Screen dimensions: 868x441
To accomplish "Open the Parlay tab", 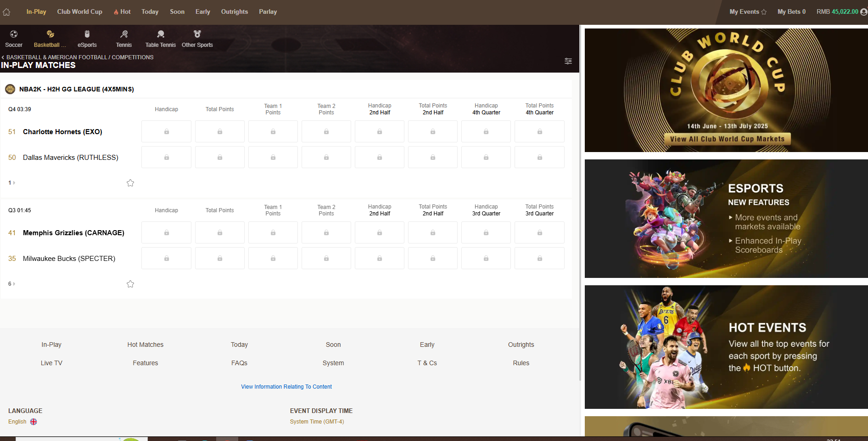I will pos(268,12).
